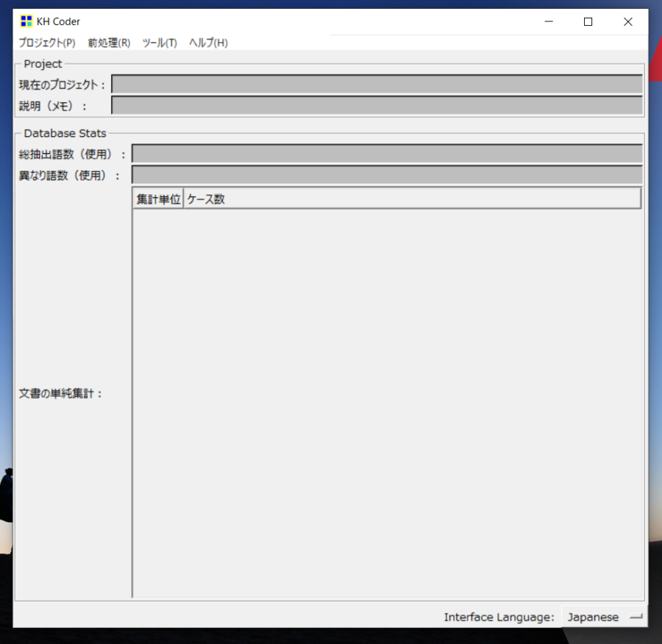Click the 集計単位 column header

click(x=157, y=198)
